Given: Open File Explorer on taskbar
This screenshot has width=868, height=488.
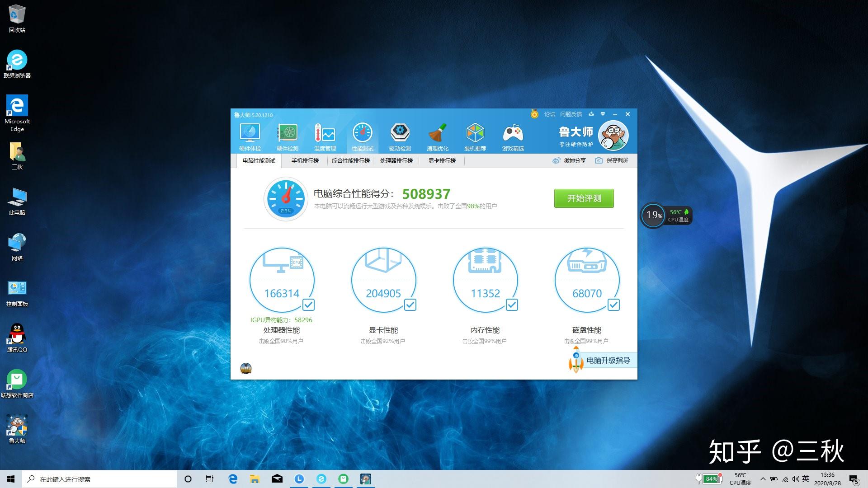Looking at the screenshot, I should tap(255, 479).
